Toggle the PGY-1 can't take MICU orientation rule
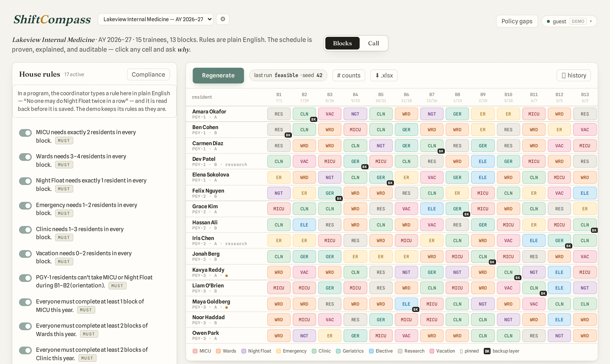The height and width of the screenshot is (364, 610). (26, 278)
